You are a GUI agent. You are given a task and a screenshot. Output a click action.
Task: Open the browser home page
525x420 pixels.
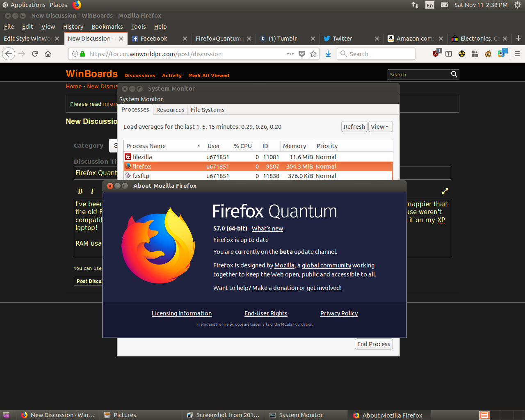[x=48, y=54]
